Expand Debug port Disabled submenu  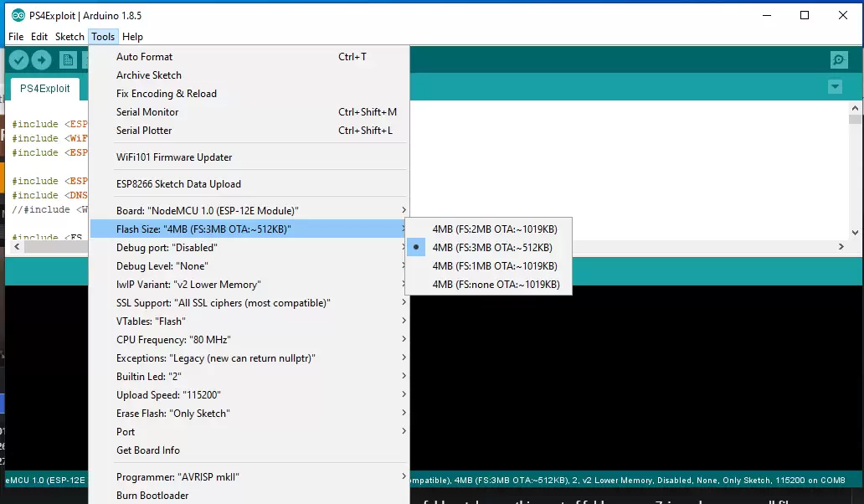pos(249,247)
